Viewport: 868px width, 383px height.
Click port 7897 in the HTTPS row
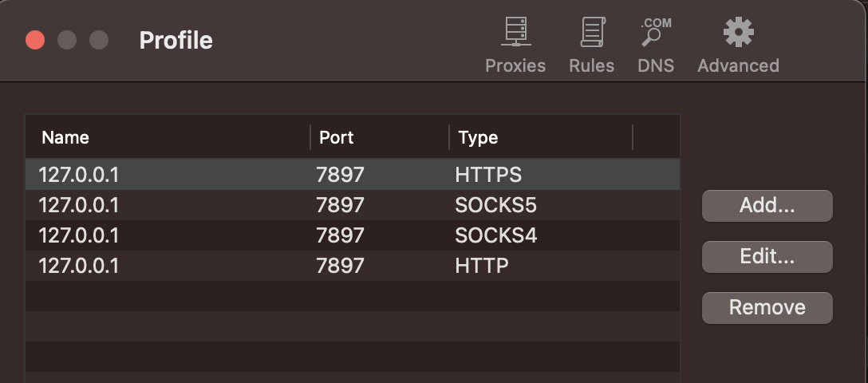pos(340,175)
